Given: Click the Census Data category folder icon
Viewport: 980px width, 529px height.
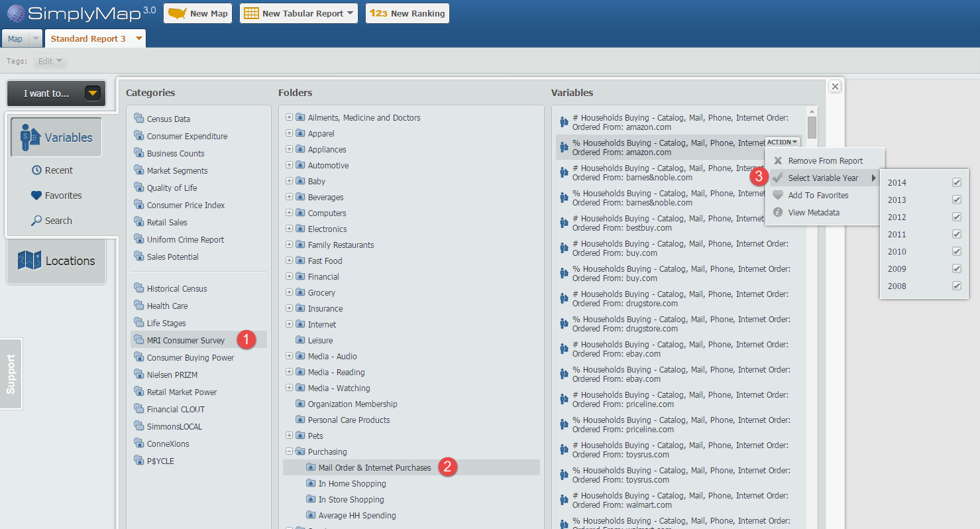Looking at the screenshot, I should pyautogui.click(x=138, y=118).
